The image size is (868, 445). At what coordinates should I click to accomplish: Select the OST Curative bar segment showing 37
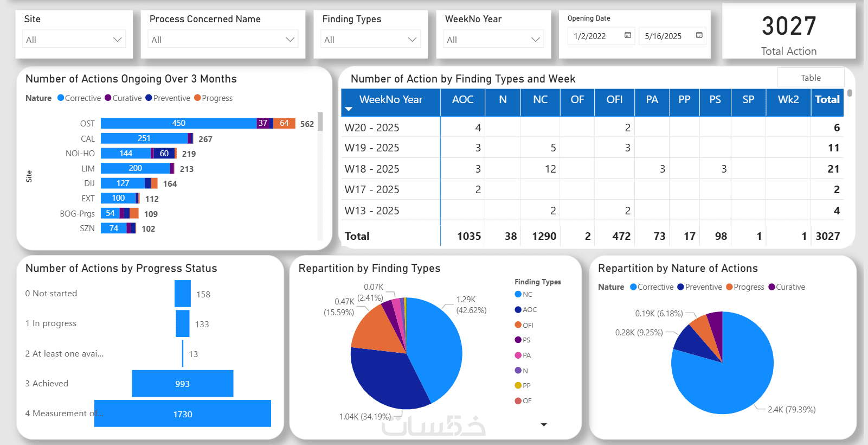(x=263, y=123)
